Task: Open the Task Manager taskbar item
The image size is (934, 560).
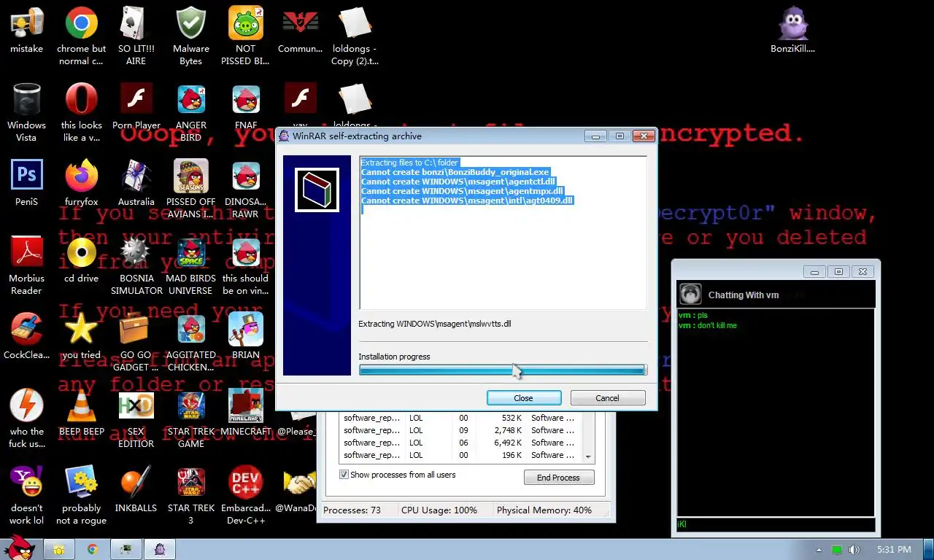Action: [126, 549]
